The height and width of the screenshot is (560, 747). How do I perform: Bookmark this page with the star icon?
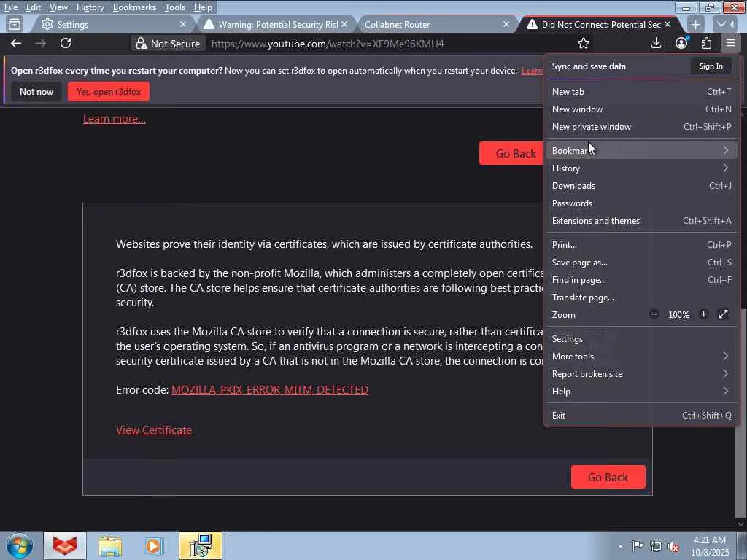tap(583, 43)
